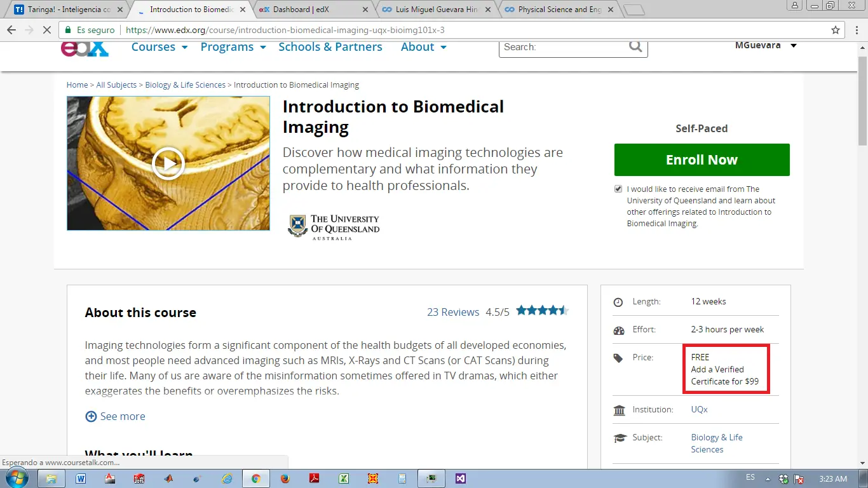
Task: Click the ES language indicator
Action: click(750, 477)
